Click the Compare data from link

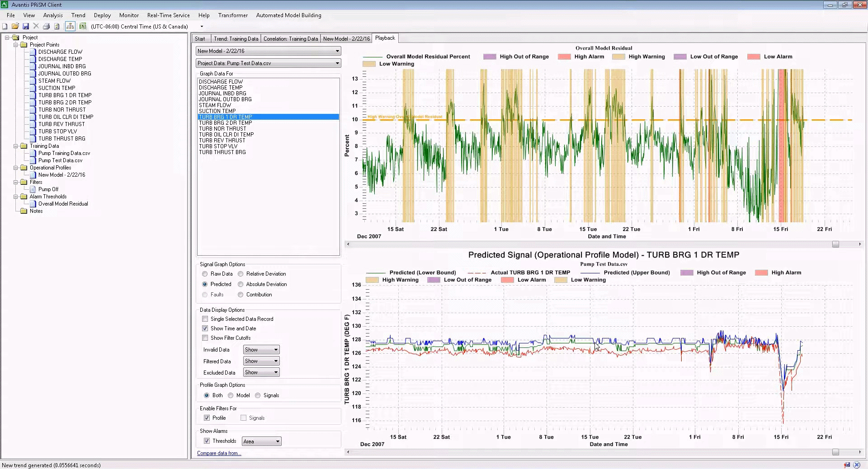219,453
